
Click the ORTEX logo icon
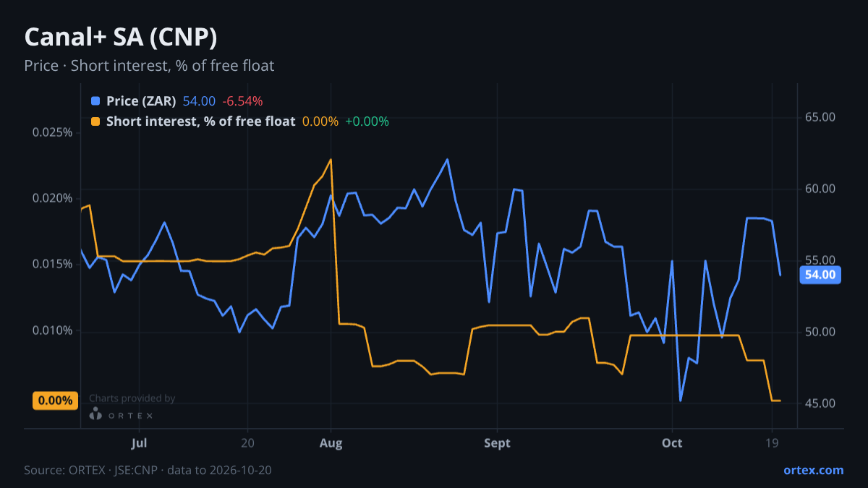95,414
